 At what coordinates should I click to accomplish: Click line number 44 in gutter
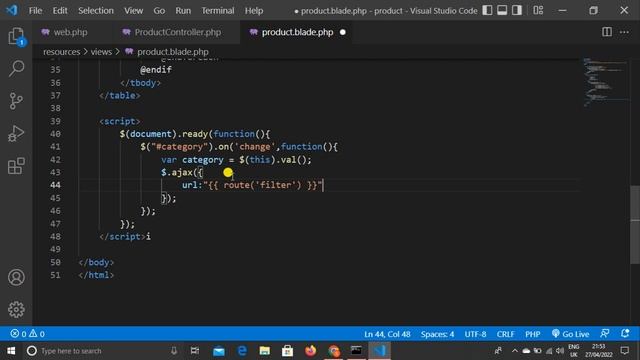[56, 185]
